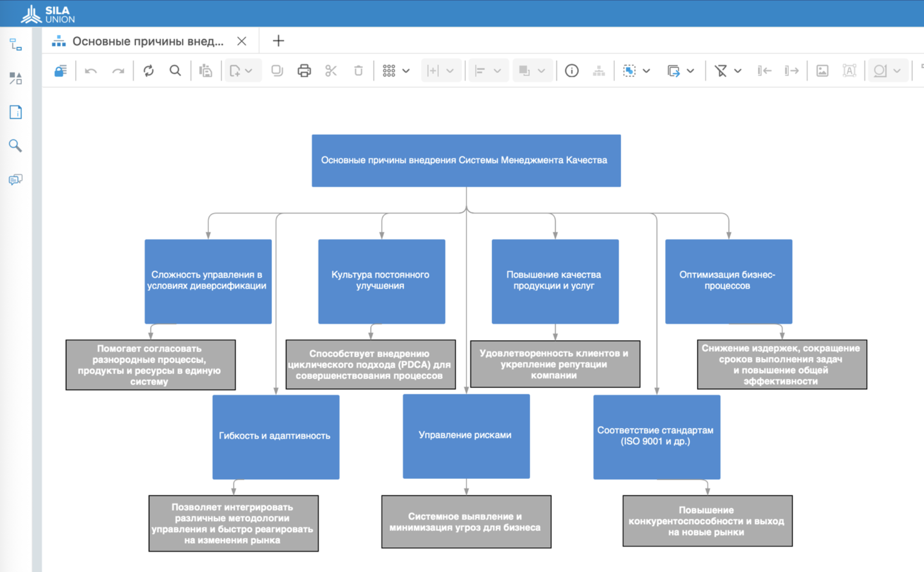The width and height of the screenshot is (924, 572).
Task: Click the SILA UNION logo
Action: [x=48, y=14]
